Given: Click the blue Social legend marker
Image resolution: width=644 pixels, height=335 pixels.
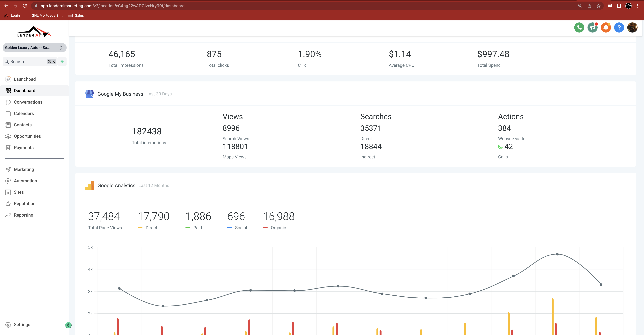Looking at the screenshot, I should coord(230,228).
